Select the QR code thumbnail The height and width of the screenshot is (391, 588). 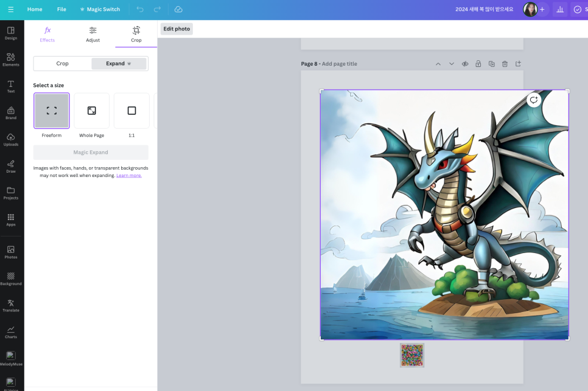point(412,355)
